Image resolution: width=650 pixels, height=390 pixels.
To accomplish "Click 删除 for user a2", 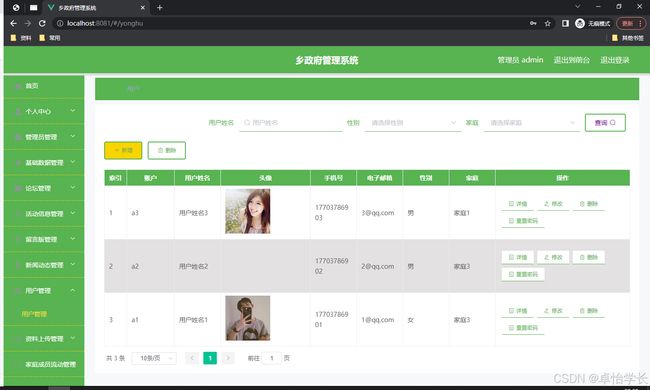I will (x=589, y=257).
